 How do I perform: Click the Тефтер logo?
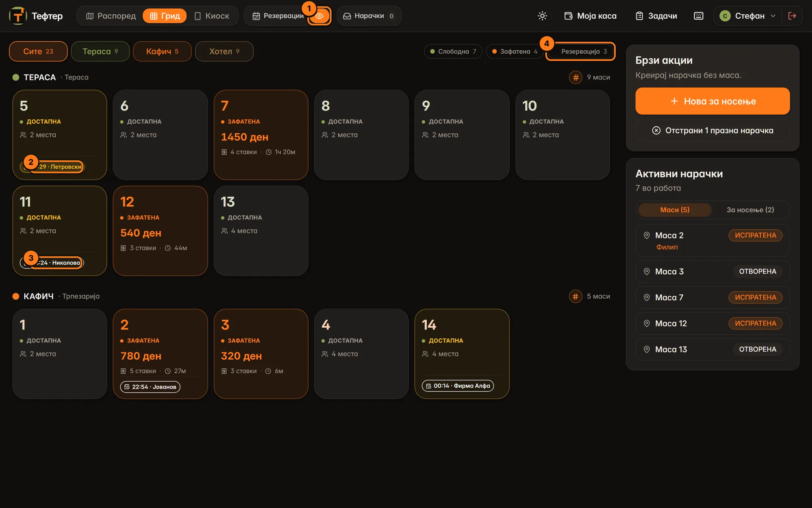click(x=36, y=16)
